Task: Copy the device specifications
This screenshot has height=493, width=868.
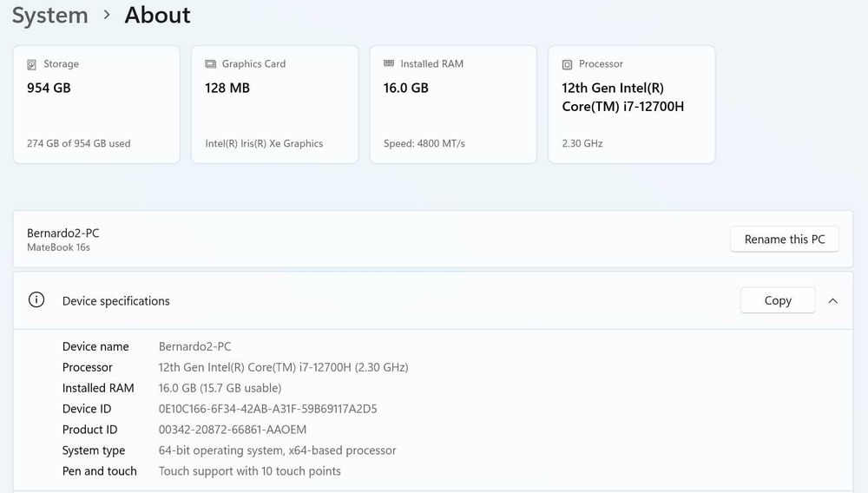Action: pyautogui.click(x=778, y=300)
